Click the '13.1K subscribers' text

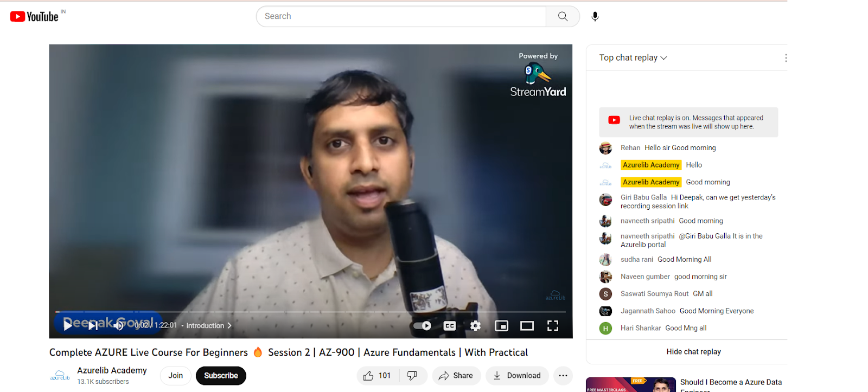(103, 382)
